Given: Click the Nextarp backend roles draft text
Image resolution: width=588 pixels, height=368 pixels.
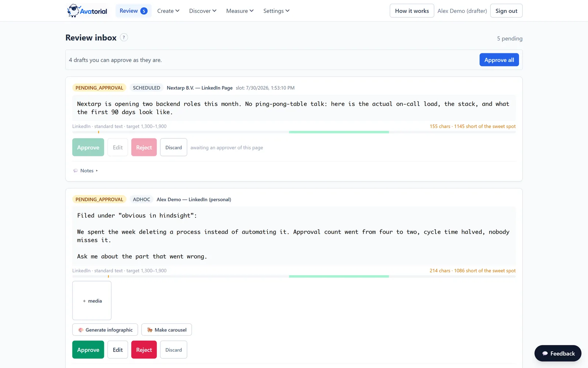Looking at the screenshot, I should click(294, 108).
